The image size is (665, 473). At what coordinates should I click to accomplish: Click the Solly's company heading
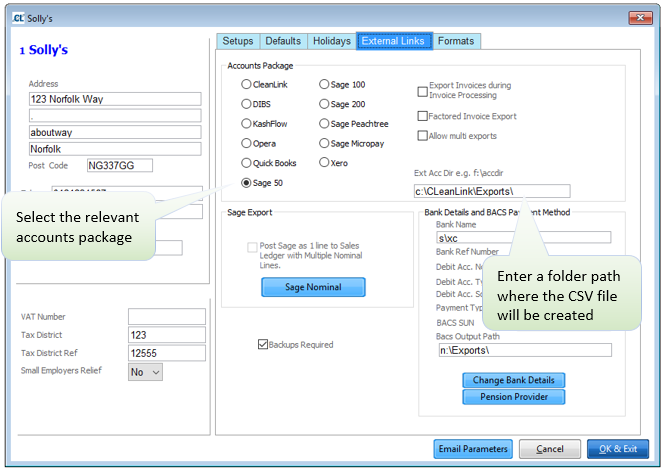click(44, 50)
